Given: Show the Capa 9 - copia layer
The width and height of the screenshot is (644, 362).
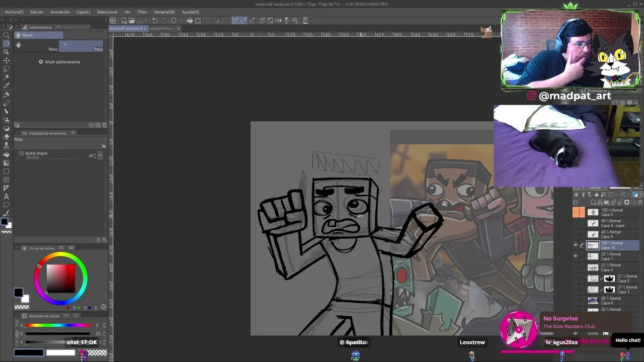Looking at the screenshot, I should tap(576, 223).
